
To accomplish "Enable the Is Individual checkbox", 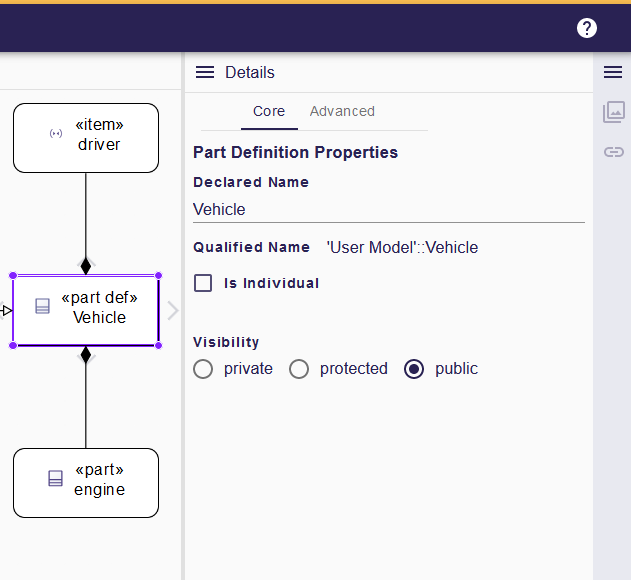I will coord(203,283).
